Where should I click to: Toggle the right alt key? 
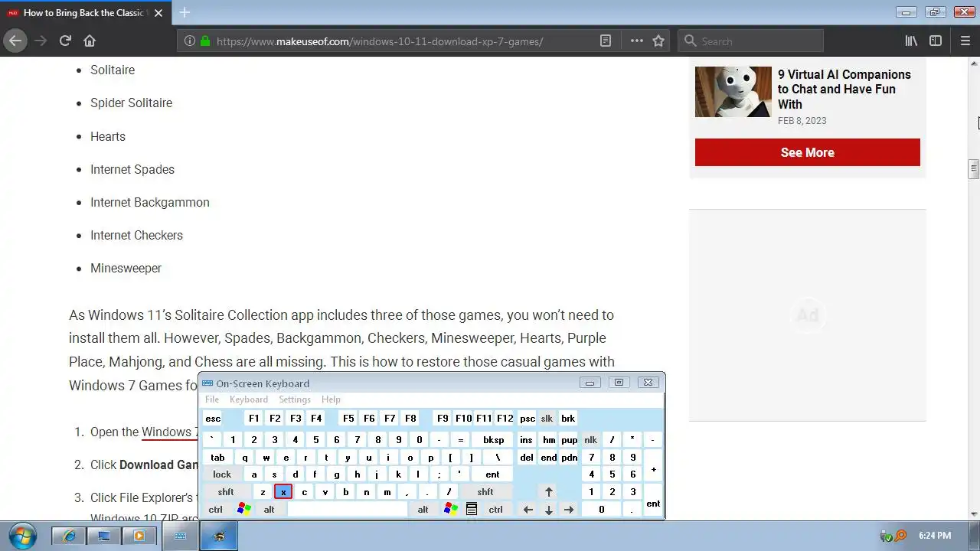[x=423, y=510]
